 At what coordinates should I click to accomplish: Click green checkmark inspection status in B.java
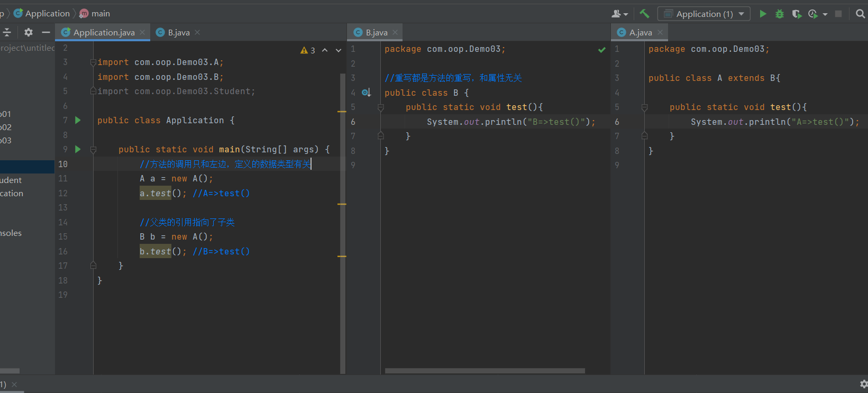click(x=601, y=50)
